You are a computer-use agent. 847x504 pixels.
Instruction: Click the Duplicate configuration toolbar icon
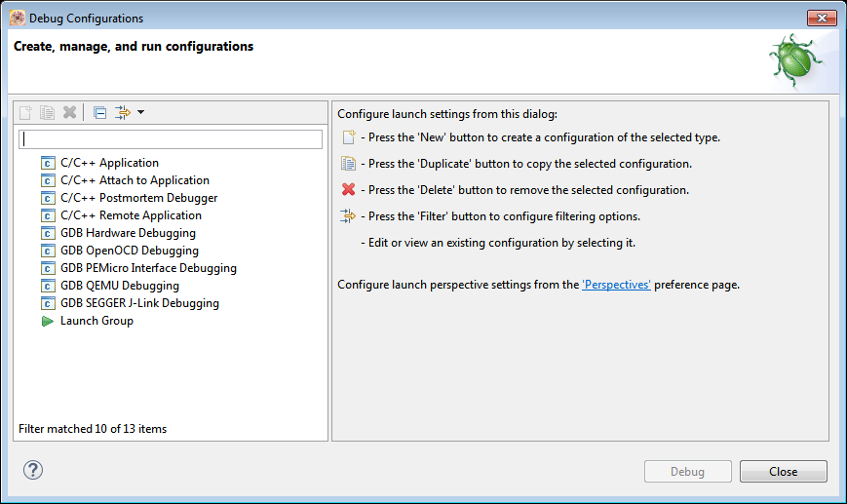47,113
